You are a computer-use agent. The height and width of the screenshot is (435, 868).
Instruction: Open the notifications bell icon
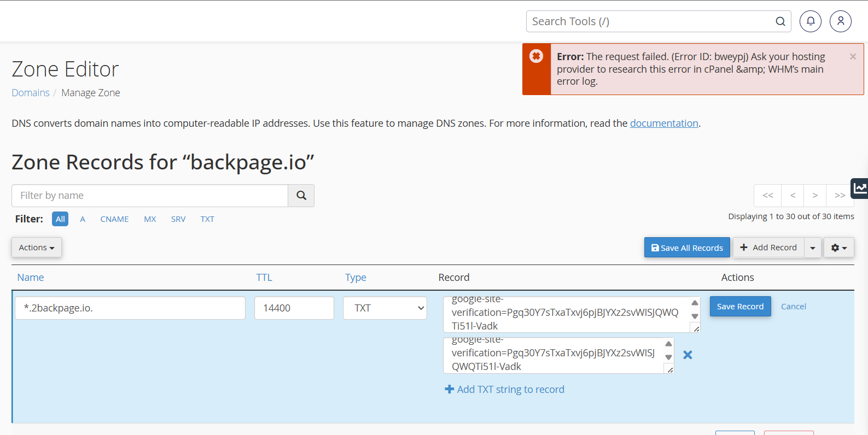[811, 21]
